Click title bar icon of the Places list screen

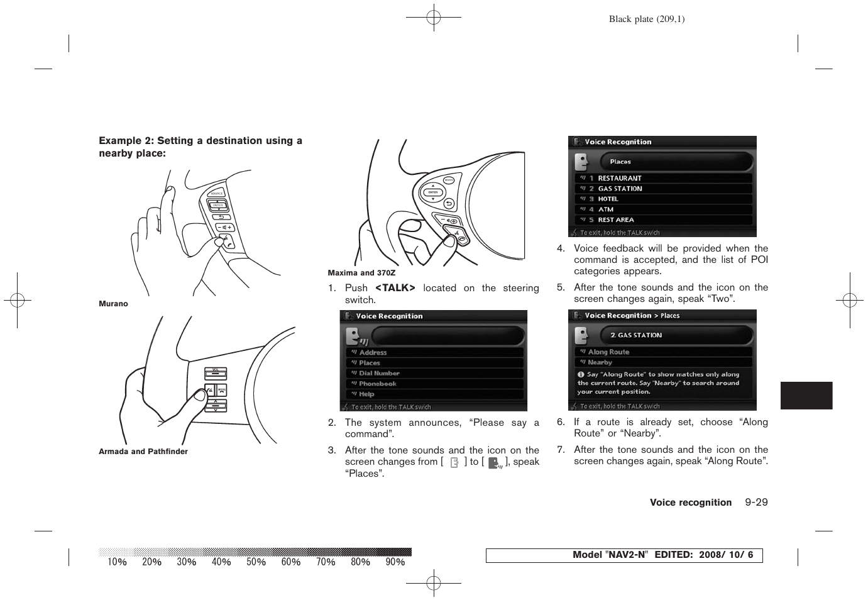(578, 142)
